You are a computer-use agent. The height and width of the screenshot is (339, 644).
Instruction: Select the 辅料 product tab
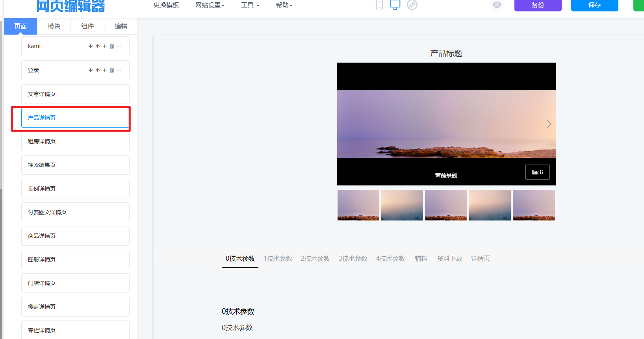[421, 259]
